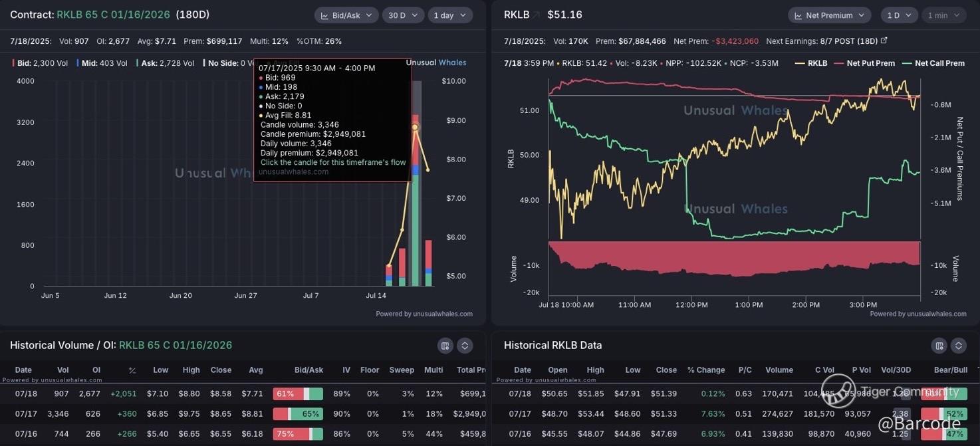Click the 8/7 POST (18D) earnings text

coord(848,41)
